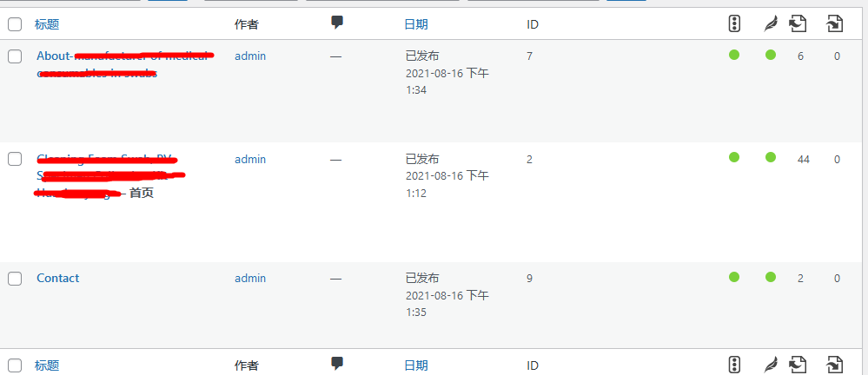Open the Contact page title link

coord(57,278)
